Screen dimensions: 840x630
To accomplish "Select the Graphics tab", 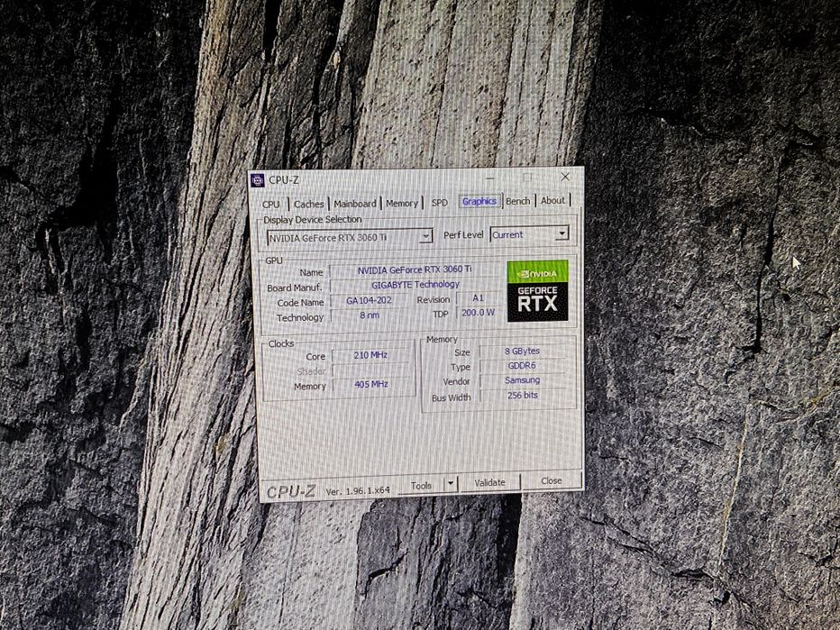I will (479, 201).
